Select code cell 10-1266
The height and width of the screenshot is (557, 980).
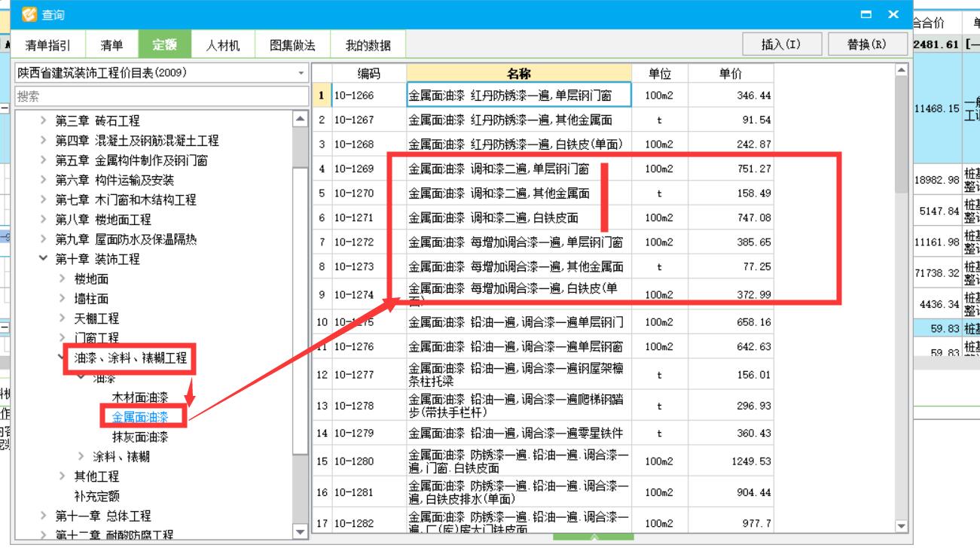369,96
